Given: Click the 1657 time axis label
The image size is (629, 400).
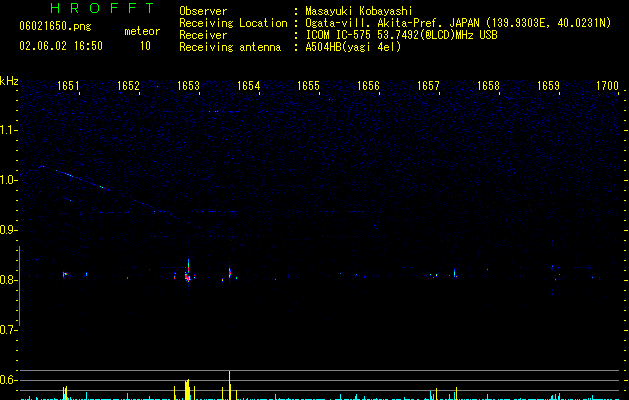Looking at the screenshot, I should [428, 86].
